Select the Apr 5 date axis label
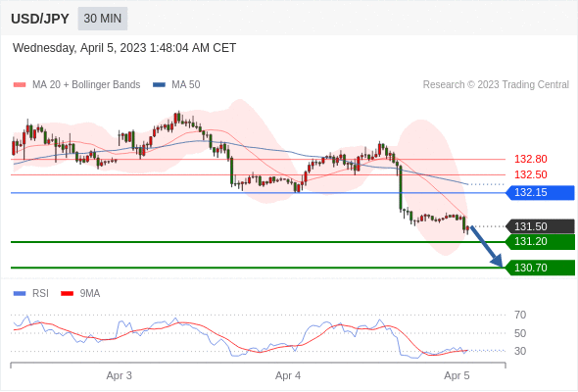 [457, 375]
